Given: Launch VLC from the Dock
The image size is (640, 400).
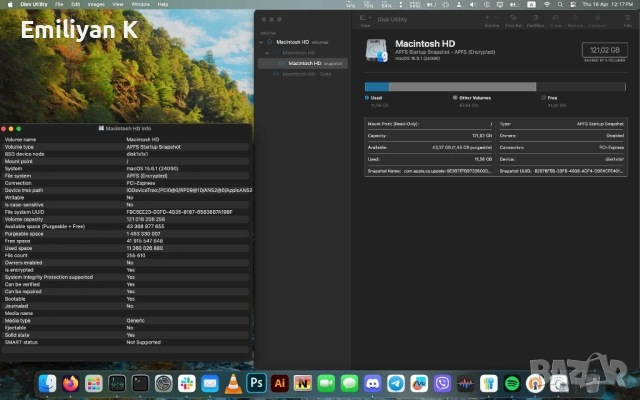Looking at the screenshot, I should 233,383.
